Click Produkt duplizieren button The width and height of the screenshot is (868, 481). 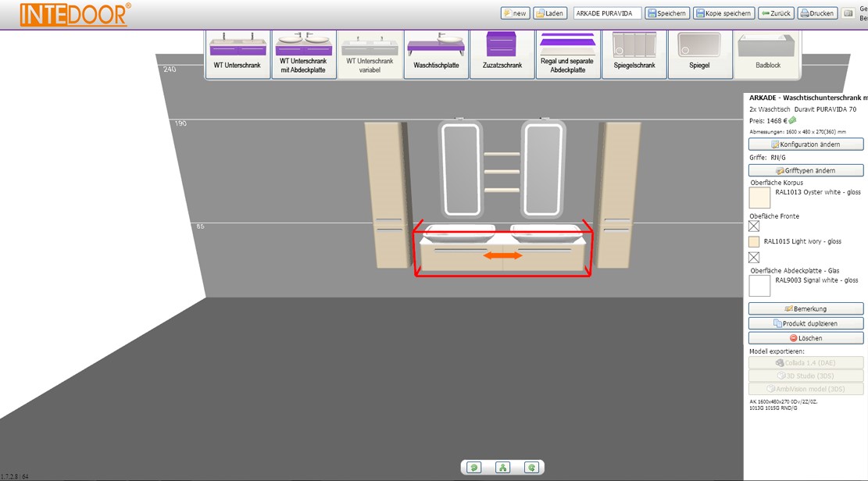click(x=805, y=323)
